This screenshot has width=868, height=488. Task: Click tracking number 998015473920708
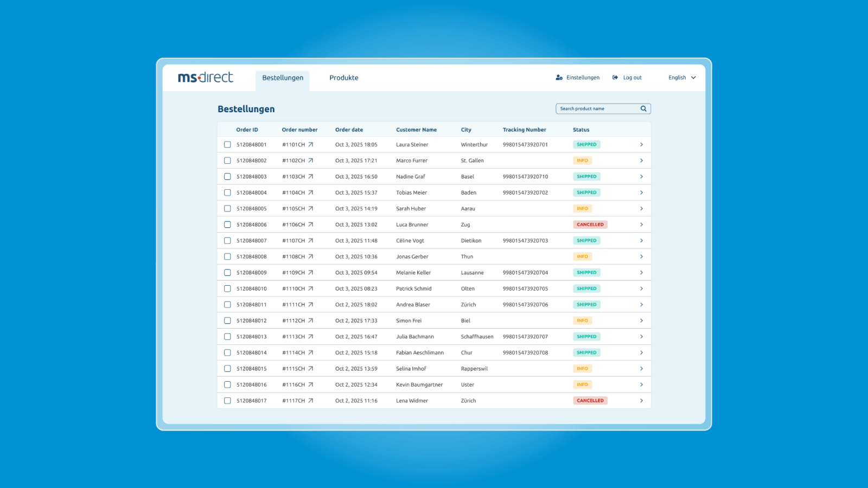(x=525, y=352)
